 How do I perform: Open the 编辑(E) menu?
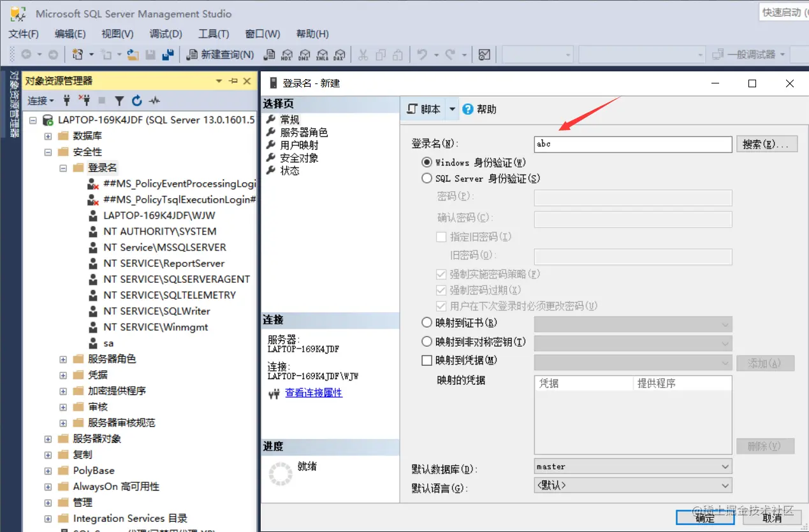pos(70,34)
